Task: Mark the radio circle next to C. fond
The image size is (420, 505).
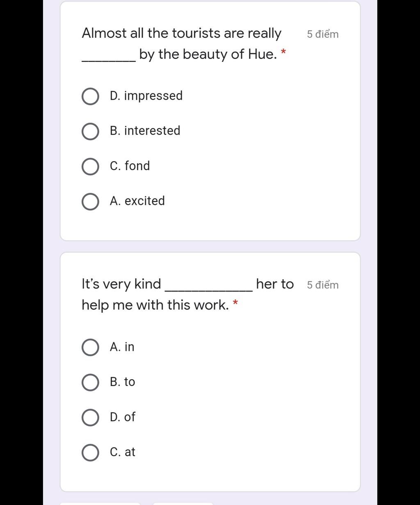Action: (90, 166)
